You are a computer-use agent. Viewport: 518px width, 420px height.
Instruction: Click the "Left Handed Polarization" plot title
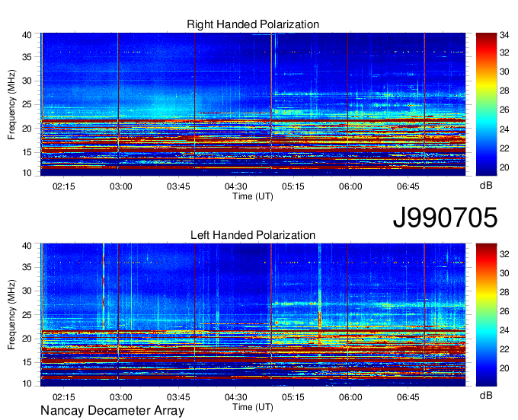click(x=253, y=235)
